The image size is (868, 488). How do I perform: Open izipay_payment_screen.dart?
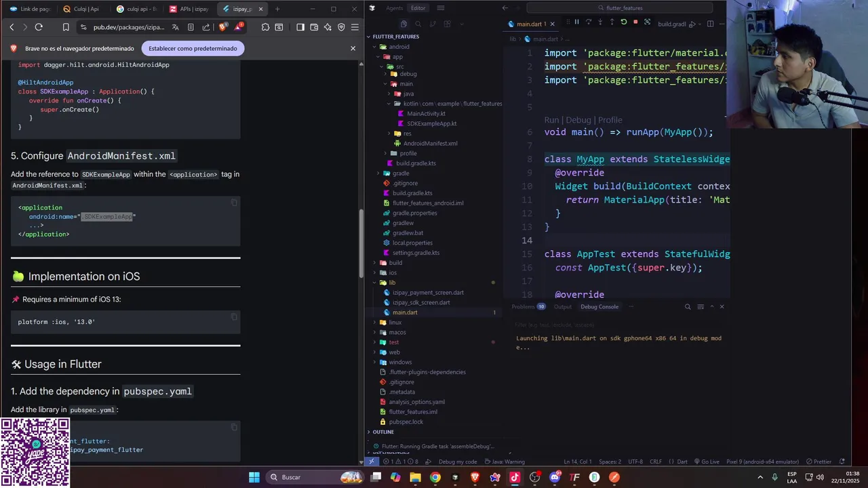coord(428,292)
